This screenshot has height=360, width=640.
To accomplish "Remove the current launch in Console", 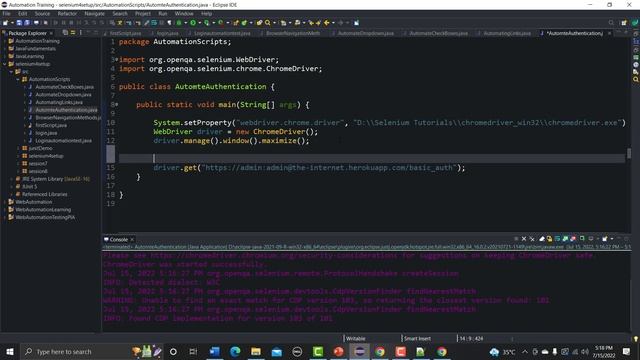I will click(x=524, y=239).
